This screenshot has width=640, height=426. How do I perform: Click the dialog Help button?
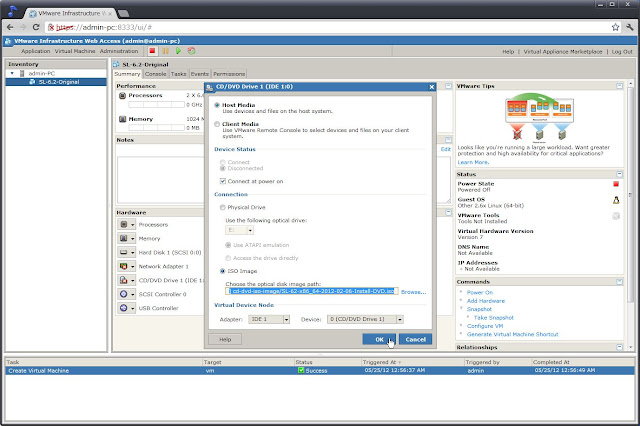(225, 339)
